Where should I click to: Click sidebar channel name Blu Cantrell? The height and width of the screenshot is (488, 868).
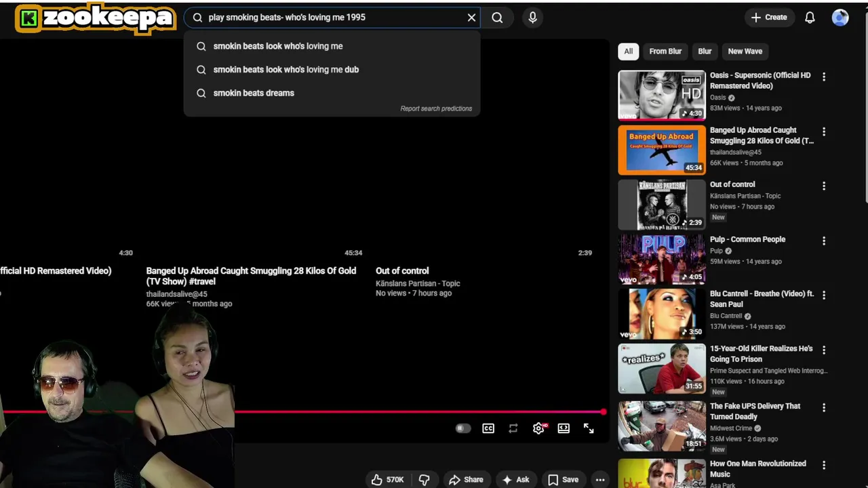point(726,316)
